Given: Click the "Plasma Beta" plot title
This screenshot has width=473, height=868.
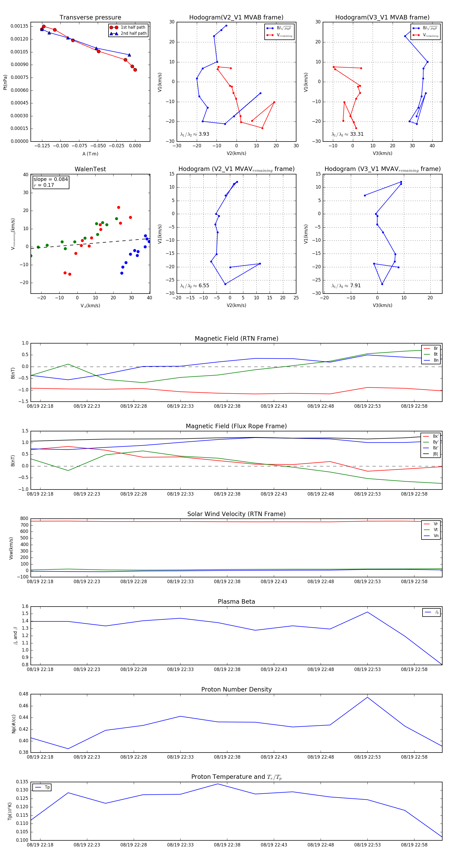Looking at the screenshot, I should pyautogui.click(x=236, y=602).
